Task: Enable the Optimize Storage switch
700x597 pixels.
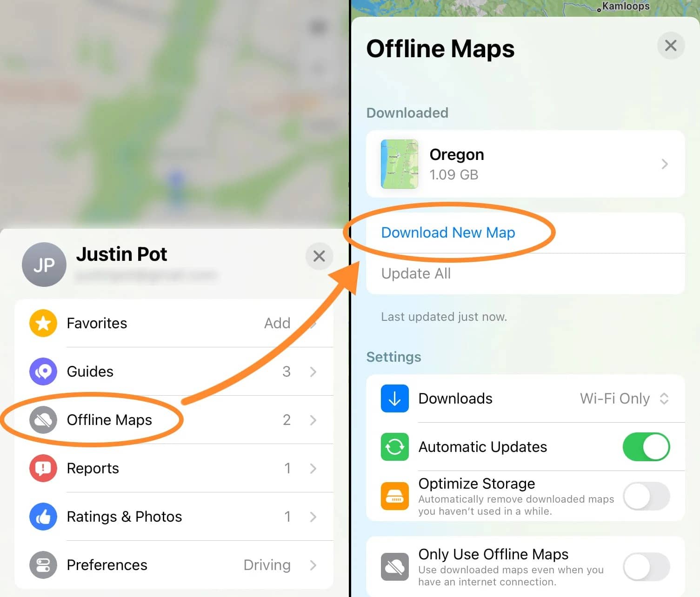Action: click(647, 496)
